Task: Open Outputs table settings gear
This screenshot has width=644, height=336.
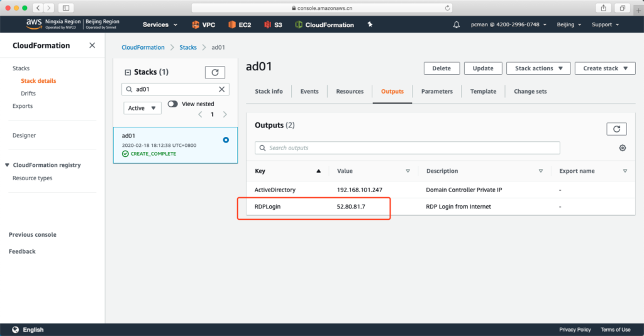Action: pyautogui.click(x=622, y=148)
